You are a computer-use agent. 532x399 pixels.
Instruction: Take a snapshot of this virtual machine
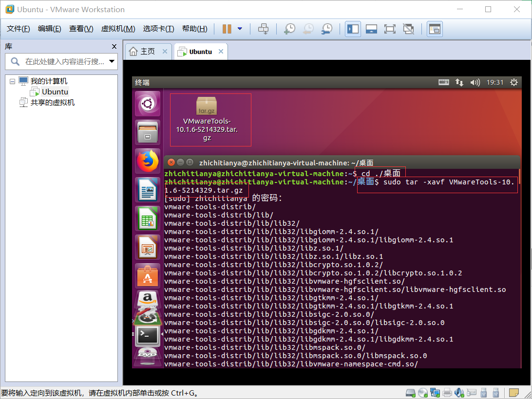pyautogui.click(x=289, y=29)
